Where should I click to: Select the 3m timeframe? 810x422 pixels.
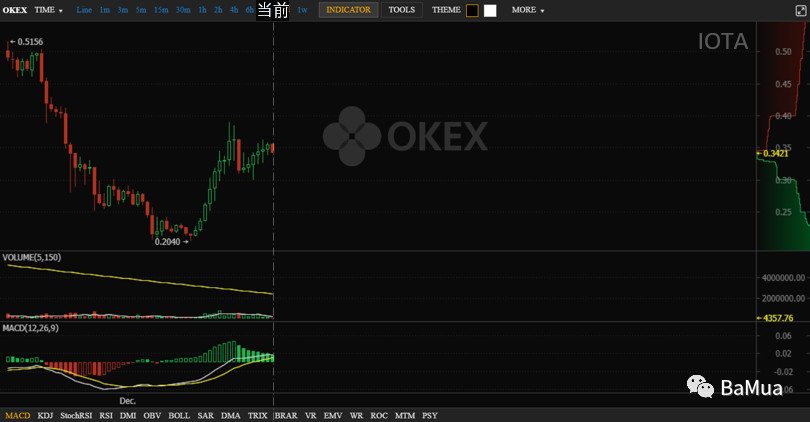pyautogui.click(x=122, y=10)
